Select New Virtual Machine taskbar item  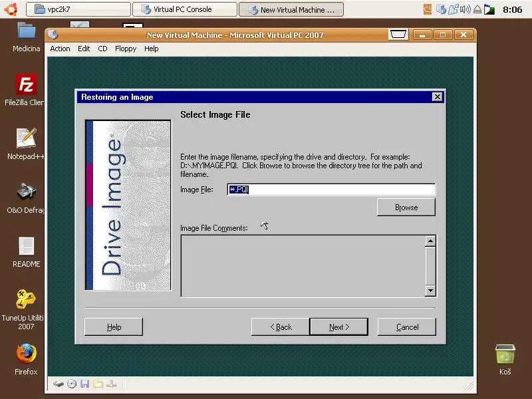[x=291, y=9]
